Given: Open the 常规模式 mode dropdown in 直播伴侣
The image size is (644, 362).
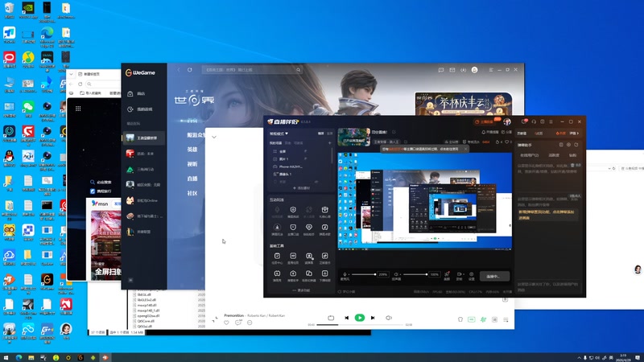Looking at the screenshot, I should [279, 134].
